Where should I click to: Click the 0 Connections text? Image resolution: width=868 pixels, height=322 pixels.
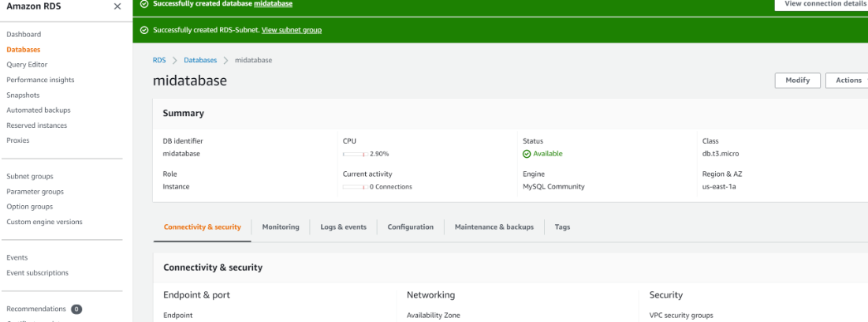tap(391, 187)
